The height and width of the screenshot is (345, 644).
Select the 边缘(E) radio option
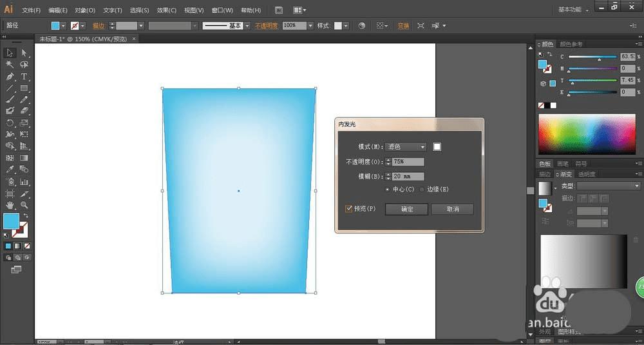click(x=422, y=189)
